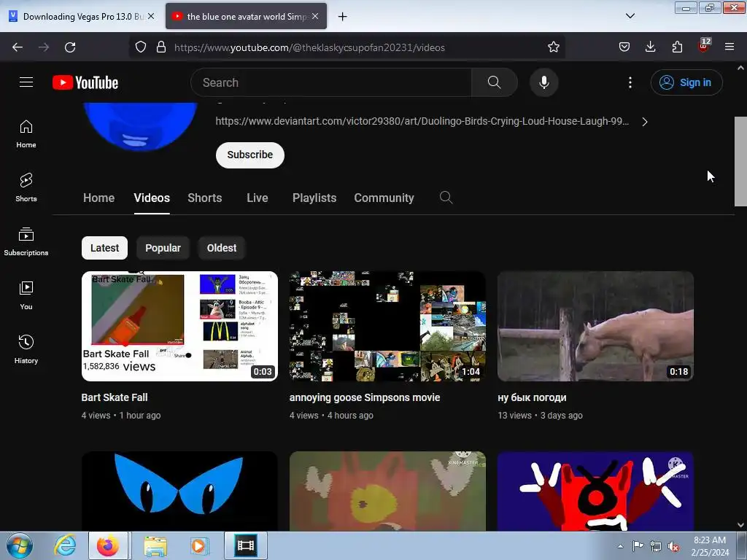
Task: Save page to Pocket
Action: (x=624, y=47)
